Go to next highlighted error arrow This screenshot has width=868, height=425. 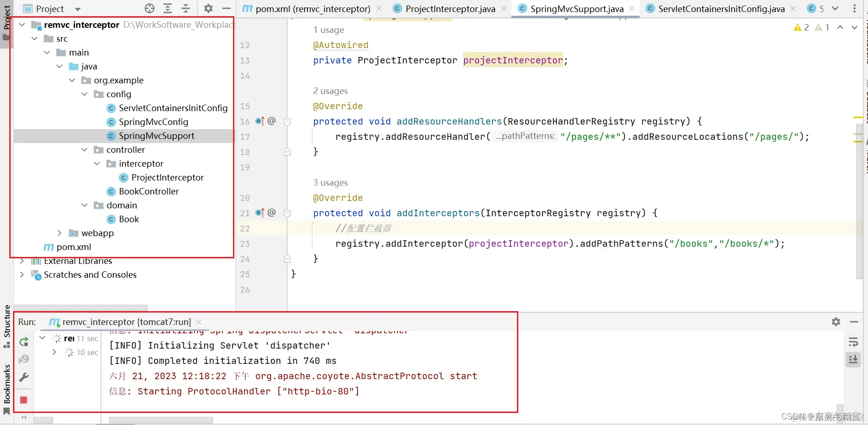(855, 27)
